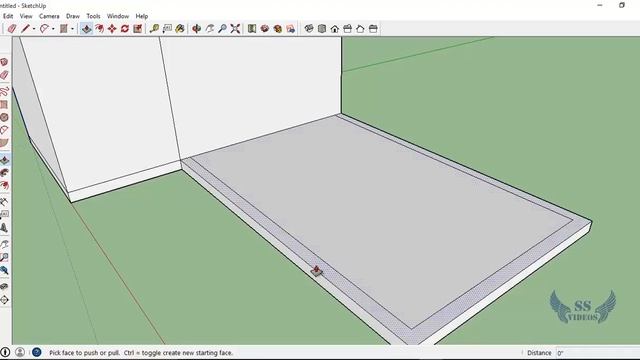Expand the Line tool dropdown arrow
Image resolution: width=640 pixels, height=360 pixels.
tap(34, 29)
